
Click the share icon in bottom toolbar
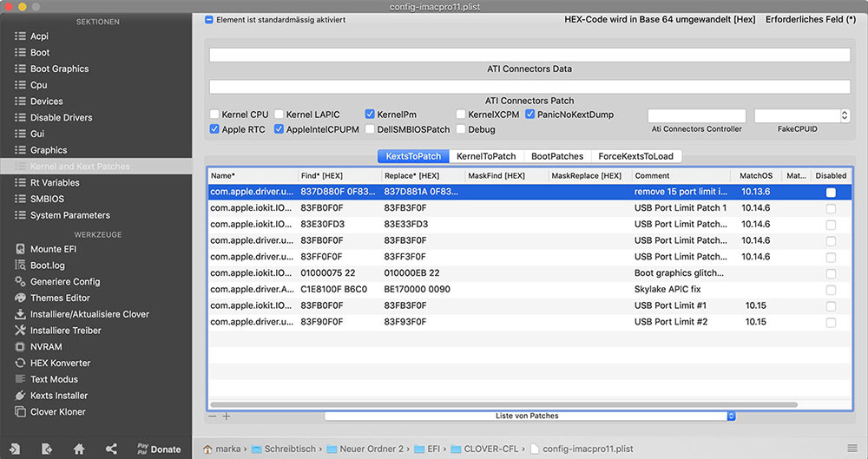[x=111, y=449]
